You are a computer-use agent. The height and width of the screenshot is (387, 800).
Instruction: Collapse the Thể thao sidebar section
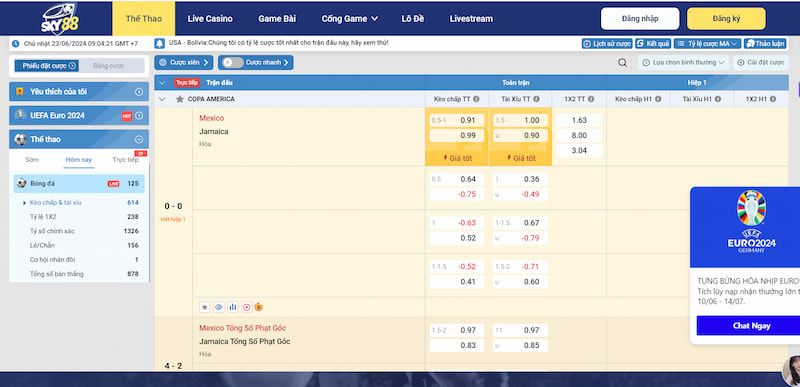(139, 139)
